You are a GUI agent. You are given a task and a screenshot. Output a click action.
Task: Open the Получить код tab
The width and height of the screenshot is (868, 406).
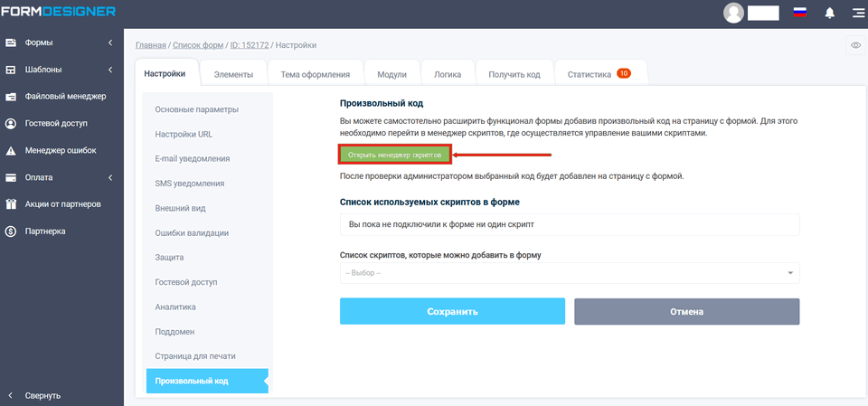point(514,74)
